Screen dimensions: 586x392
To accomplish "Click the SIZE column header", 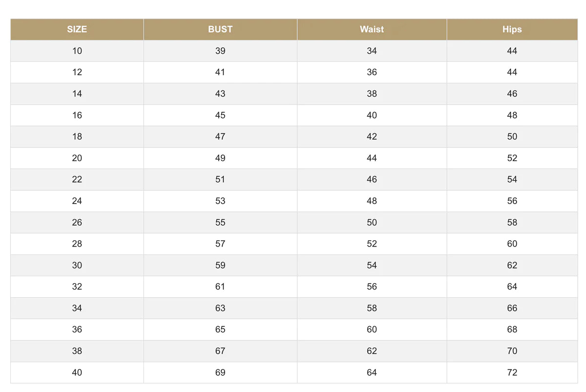I will coord(77,29).
